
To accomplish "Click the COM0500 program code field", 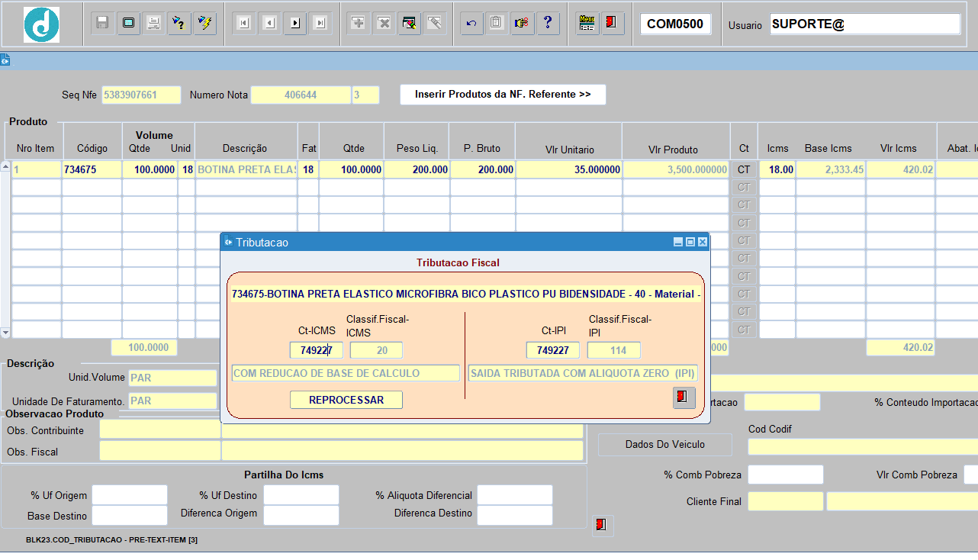I will (x=676, y=24).
